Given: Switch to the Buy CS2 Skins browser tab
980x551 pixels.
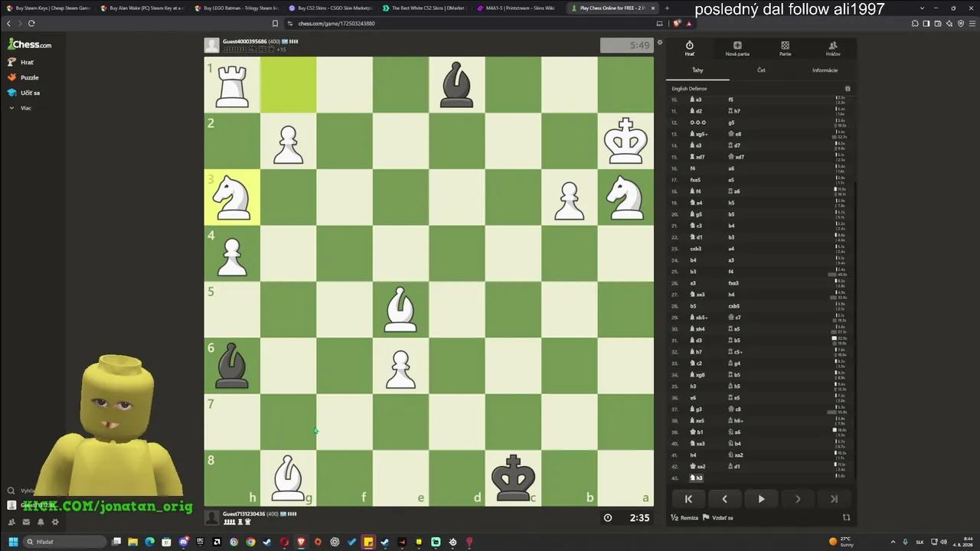Looking at the screenshot, I should coord(330,8).
